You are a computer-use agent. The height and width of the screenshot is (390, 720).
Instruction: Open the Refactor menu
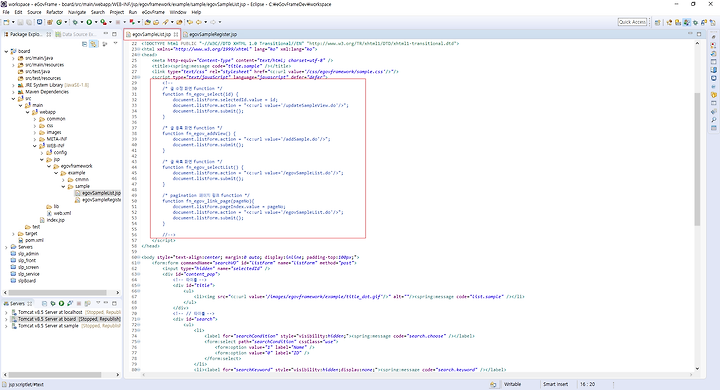[55, 12]
